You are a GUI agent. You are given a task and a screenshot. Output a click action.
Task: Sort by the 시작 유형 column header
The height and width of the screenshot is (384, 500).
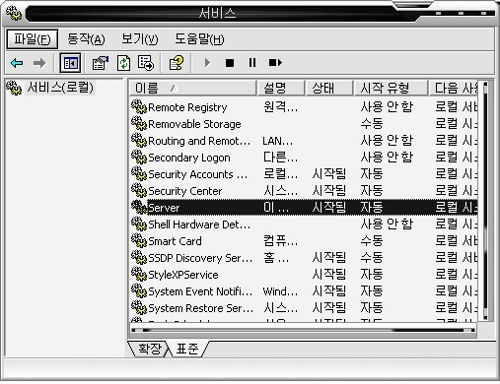point(391,88)
